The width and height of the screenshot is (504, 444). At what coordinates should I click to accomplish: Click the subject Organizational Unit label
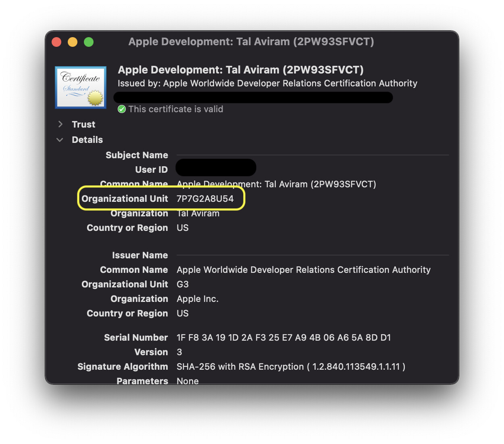tap(125, 199)
